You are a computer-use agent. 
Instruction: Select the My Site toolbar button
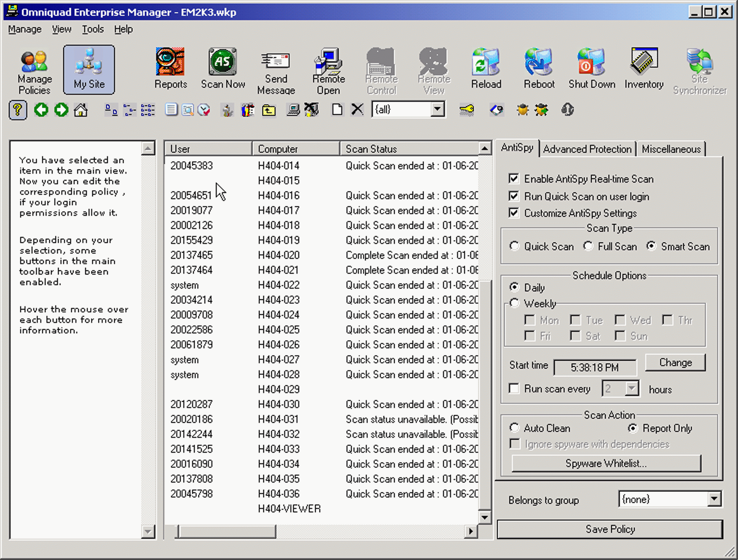(89, 70)
